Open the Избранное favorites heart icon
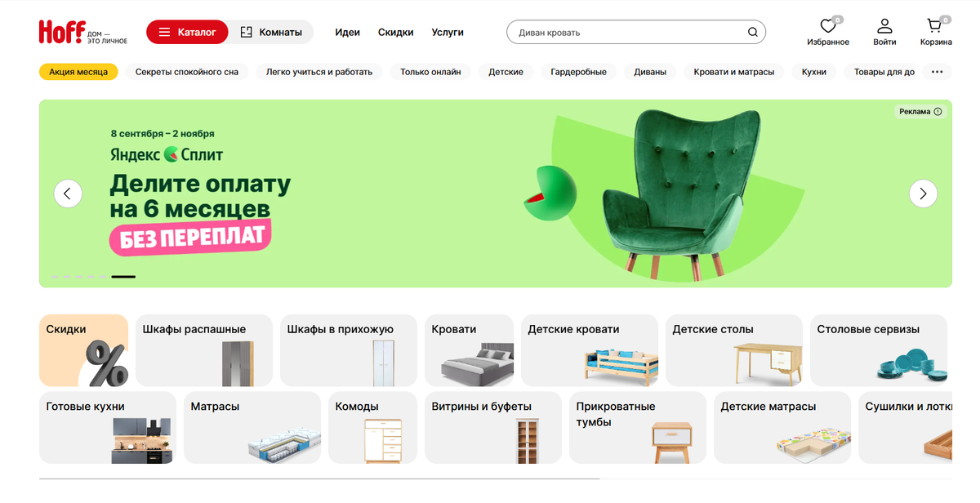 coord(827,26)
